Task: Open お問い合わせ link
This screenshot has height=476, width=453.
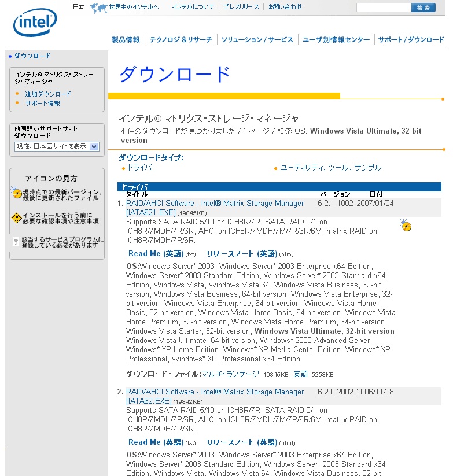Action: point(285,7)
